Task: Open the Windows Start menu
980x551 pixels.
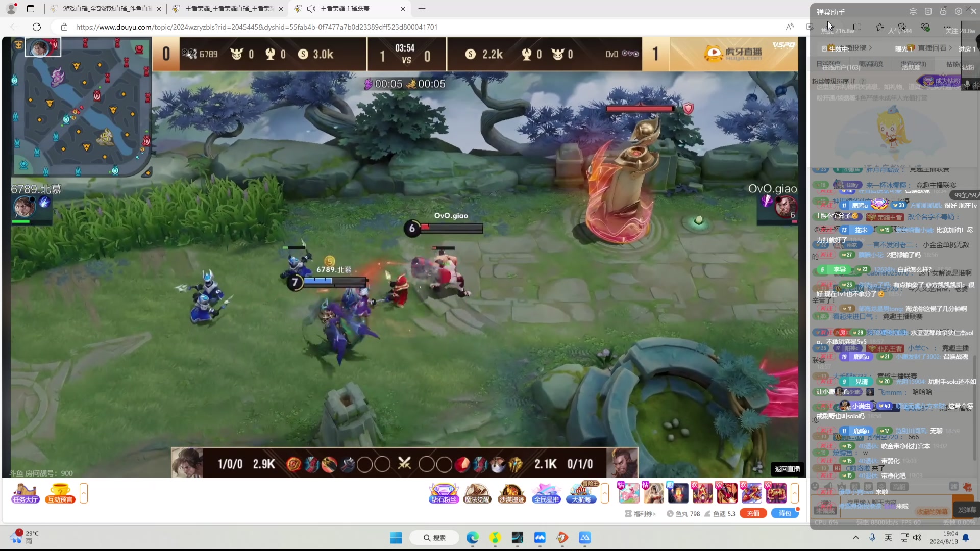Action: point(396,538)
